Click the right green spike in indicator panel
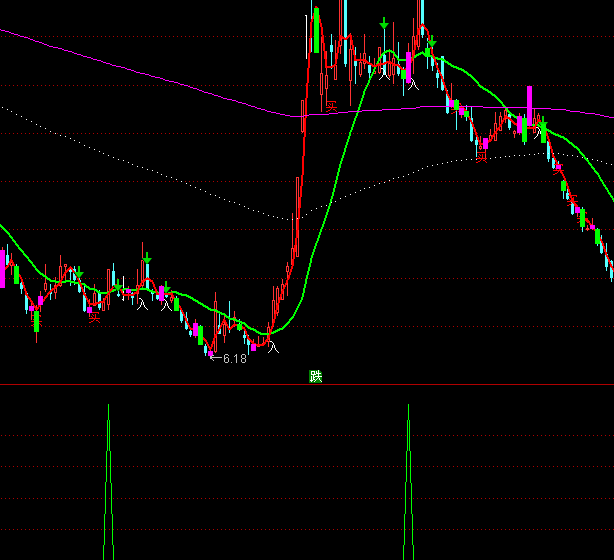This screenshot has height=560, width=614. (408, 470)
